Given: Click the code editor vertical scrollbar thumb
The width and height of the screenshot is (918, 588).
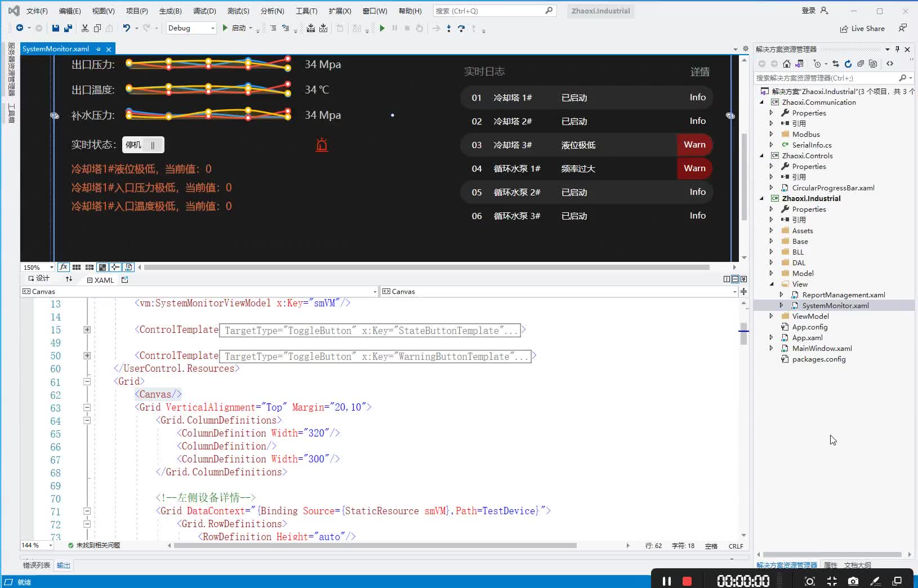Looking at the screenshot, I should pyautogui.click(x=744, y=333).
